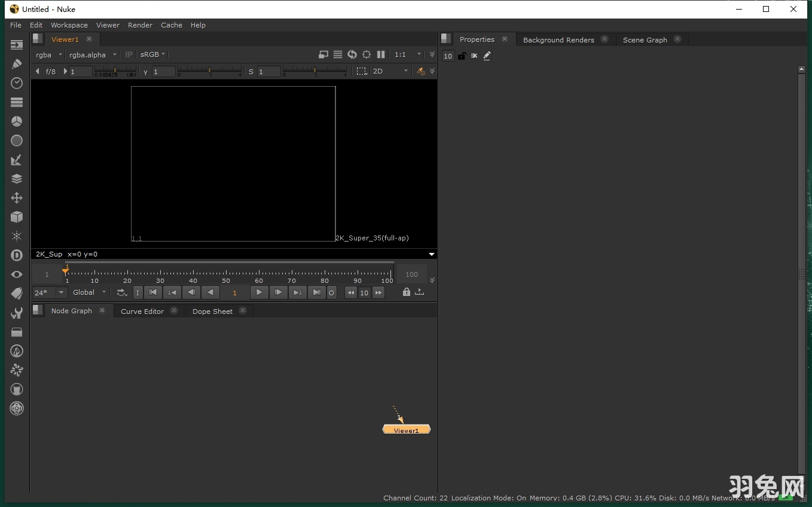
Task: Open the Views nodes menu (eye icon)
Action: point(16,274)
